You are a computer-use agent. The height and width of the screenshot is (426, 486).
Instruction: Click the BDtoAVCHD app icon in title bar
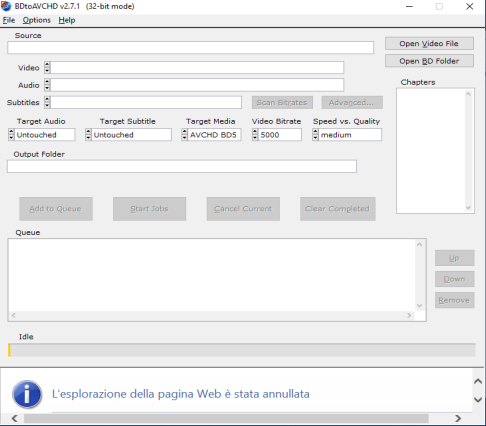[6, 6]
